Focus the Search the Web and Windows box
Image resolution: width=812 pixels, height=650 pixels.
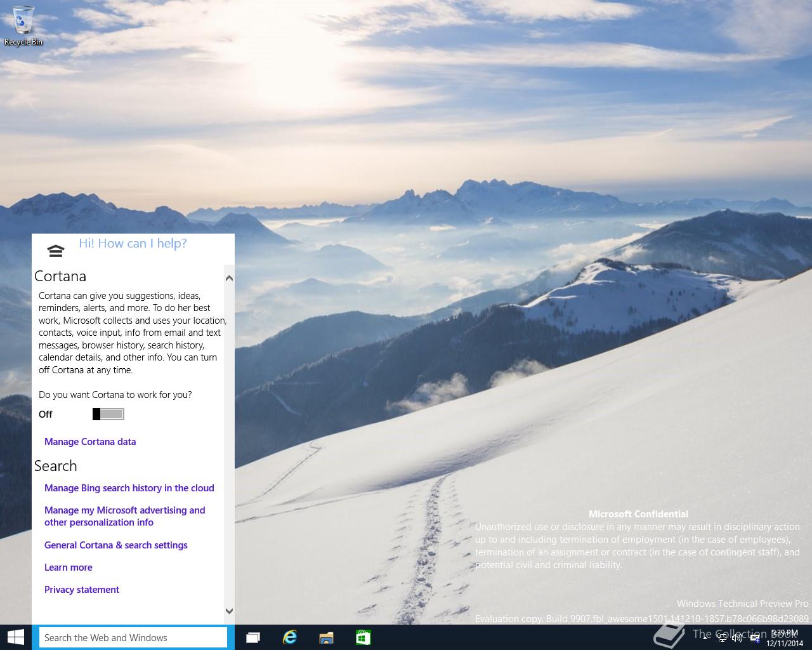click(133, 637)
